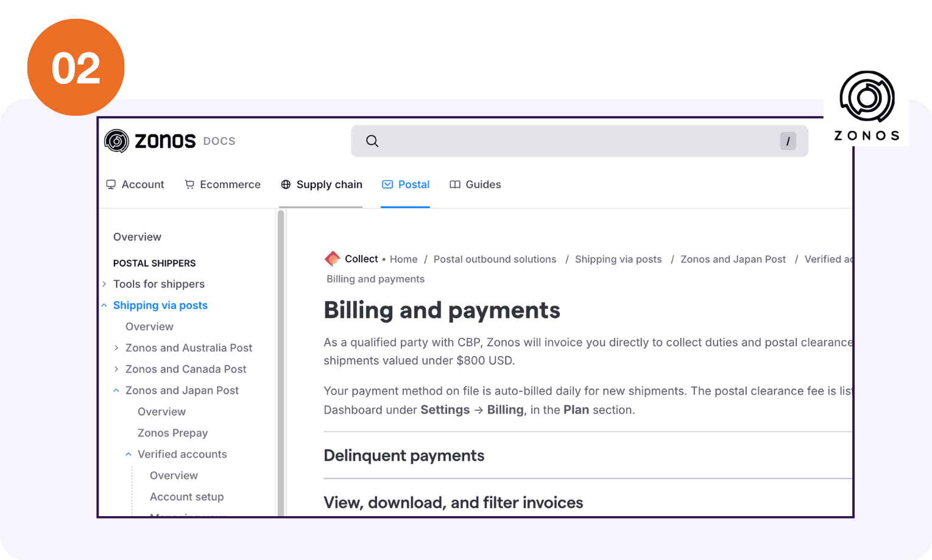The height and width of the screenshot is (560, 932).
Task: Click the Supply chain globe icon
Action: (x=286, y=184)
